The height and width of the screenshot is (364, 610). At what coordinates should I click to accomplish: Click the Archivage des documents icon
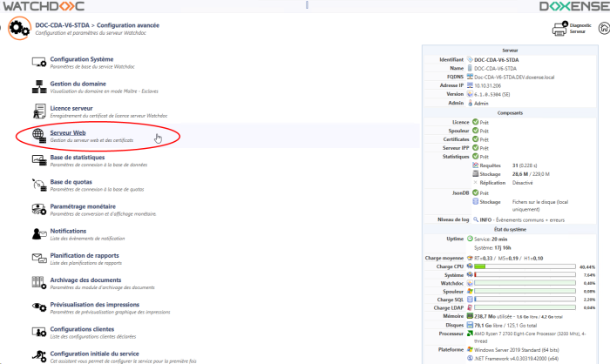pos(38,282)
